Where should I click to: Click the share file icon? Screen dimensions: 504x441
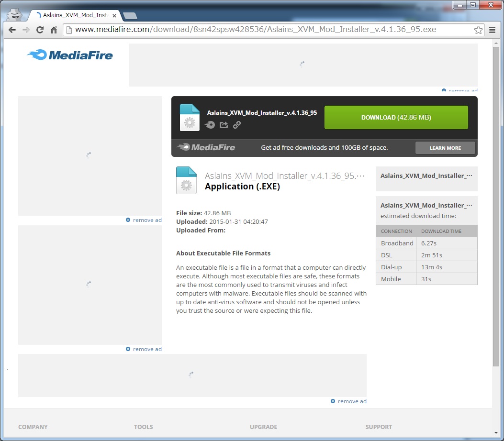[x=224, y=125]
